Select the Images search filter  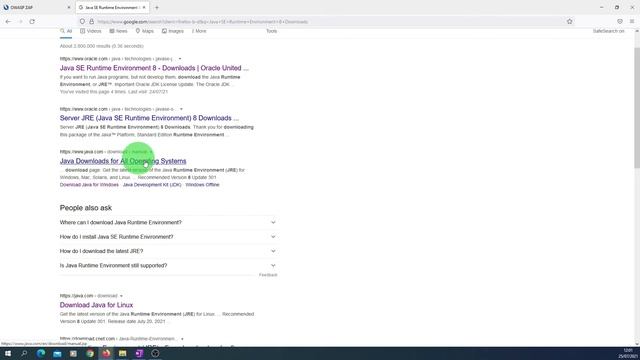pos(173,31)
